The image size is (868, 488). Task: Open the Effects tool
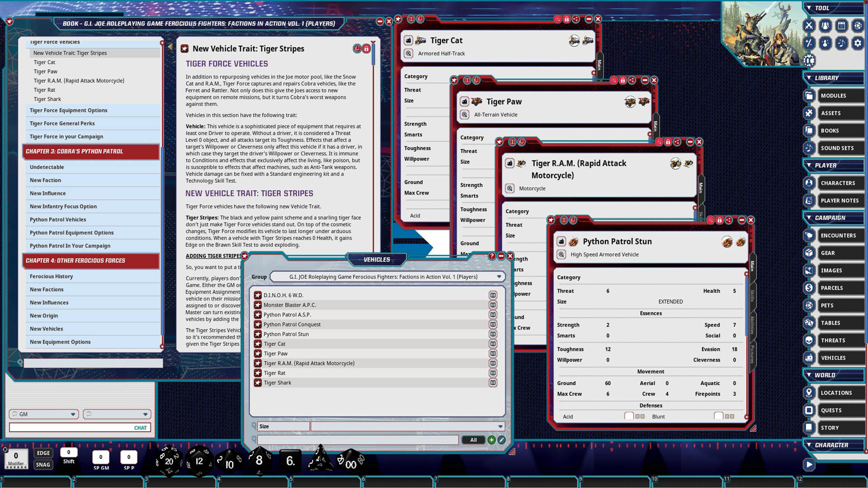point(825,43)
